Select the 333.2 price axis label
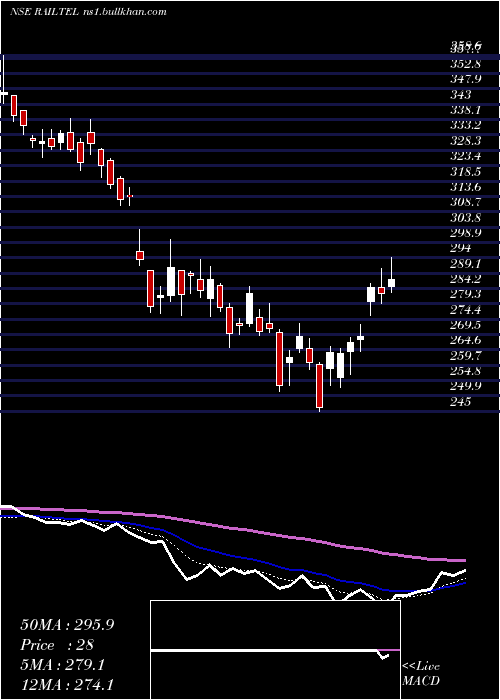500x700 pixels. coord(466,125)
